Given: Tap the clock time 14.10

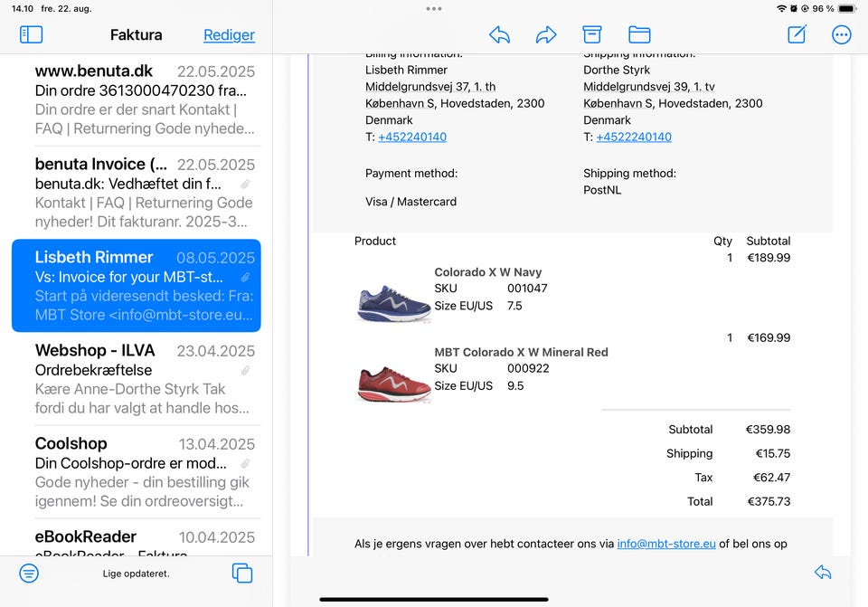Looking at the screenshot, I should coord(23,9).
